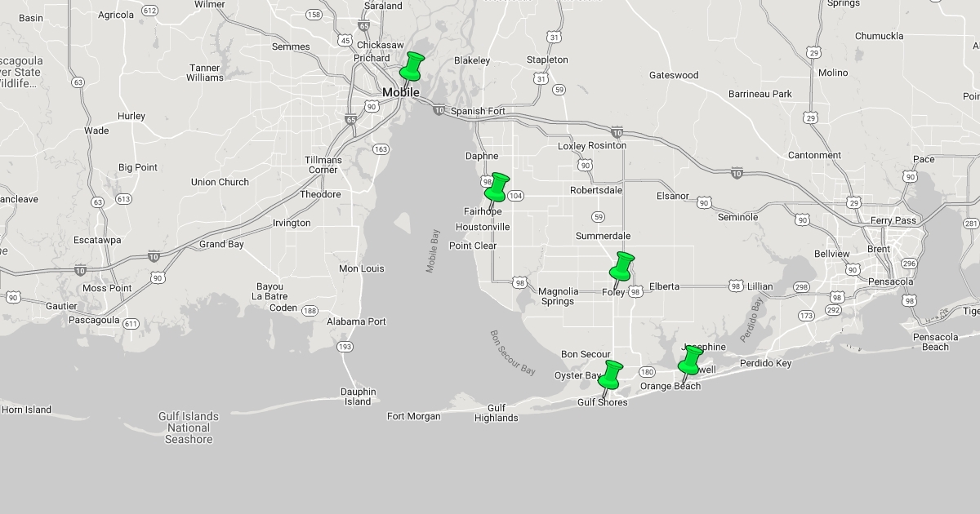Select the green pushpin at Gulf Shores
Screen dimensions: 980x514
tap(611, 374)
